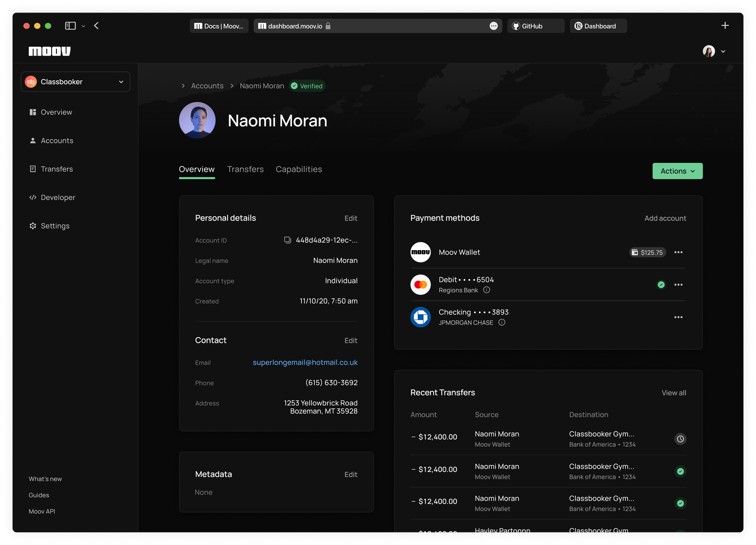756x545 pixels.
Task: Click Add account in Payment methods
Action: (x=665, y=218)
